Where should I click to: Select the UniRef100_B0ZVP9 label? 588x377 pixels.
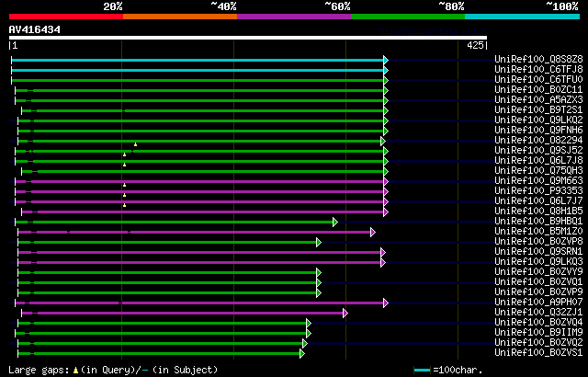coord(539,292)
